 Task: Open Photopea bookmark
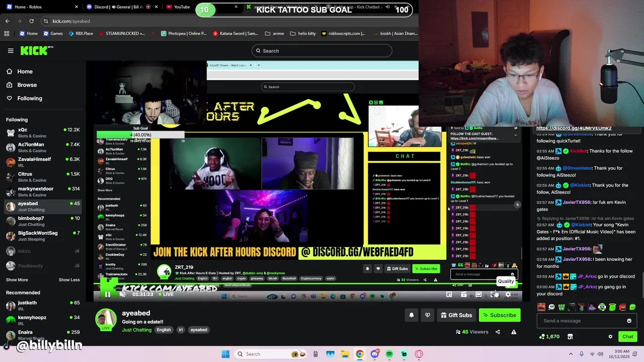coord(184,34)
